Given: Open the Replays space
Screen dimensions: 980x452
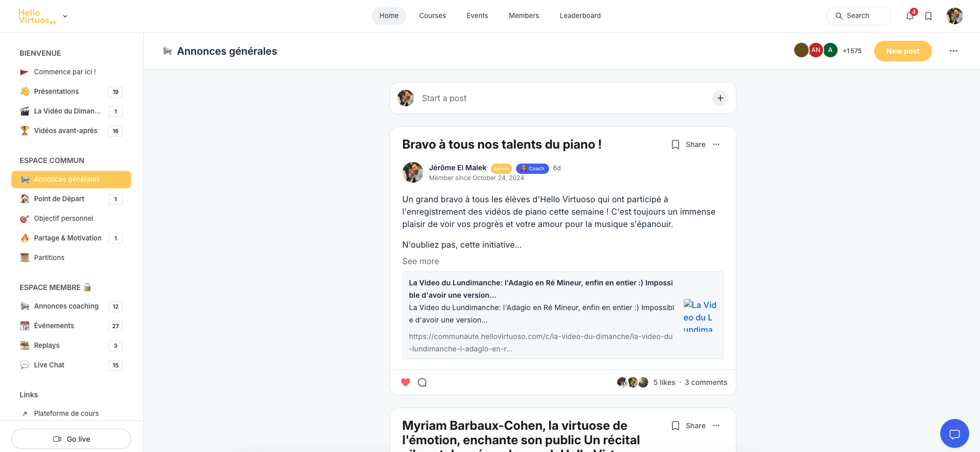Looking at the screenshot, I should [x=71, y=345].
